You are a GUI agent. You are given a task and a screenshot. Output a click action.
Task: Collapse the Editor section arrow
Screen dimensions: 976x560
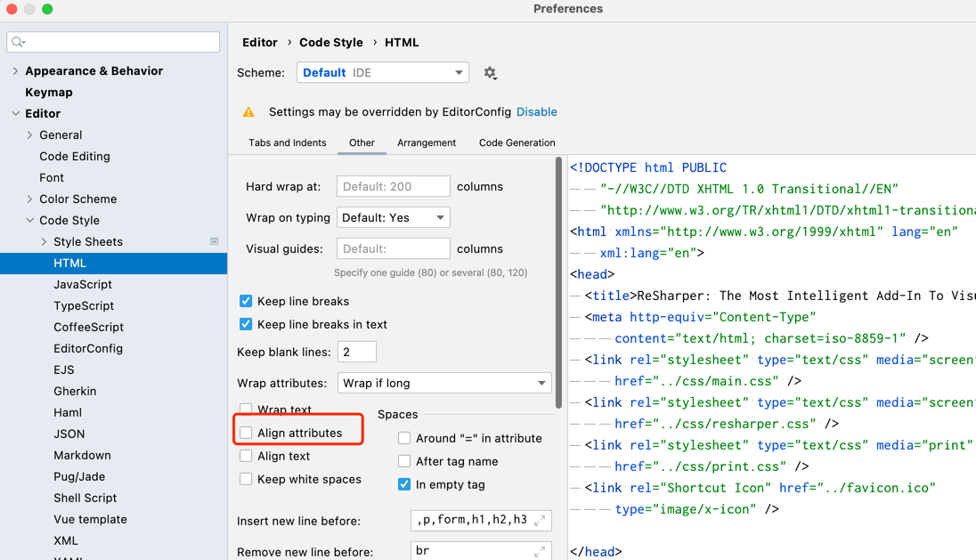[x=15, y=113]
